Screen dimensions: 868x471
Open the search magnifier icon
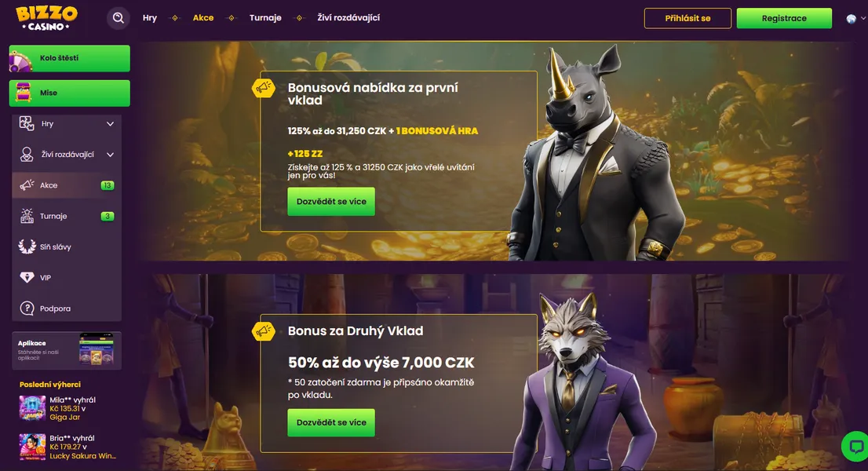(118, 17)
